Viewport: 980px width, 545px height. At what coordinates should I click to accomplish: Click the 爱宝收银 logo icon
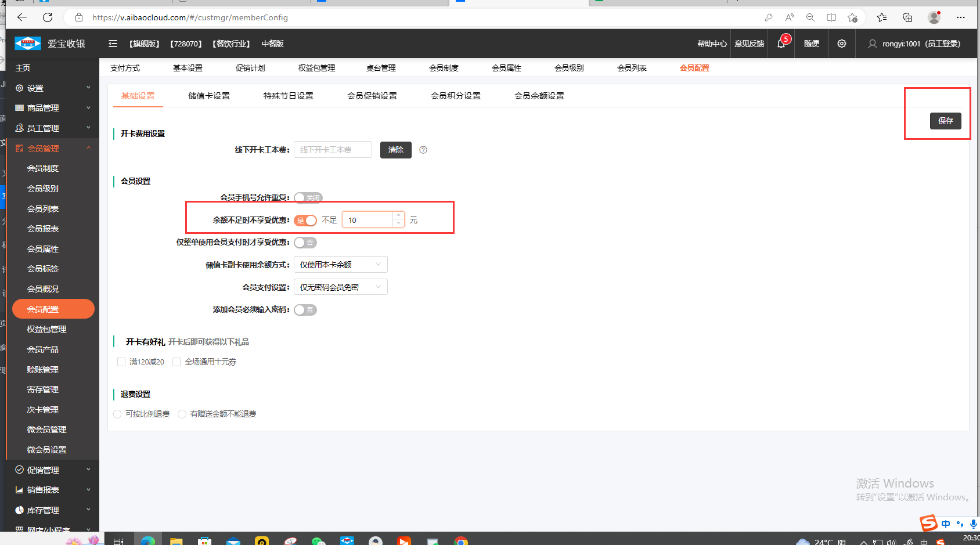[27, 44]
